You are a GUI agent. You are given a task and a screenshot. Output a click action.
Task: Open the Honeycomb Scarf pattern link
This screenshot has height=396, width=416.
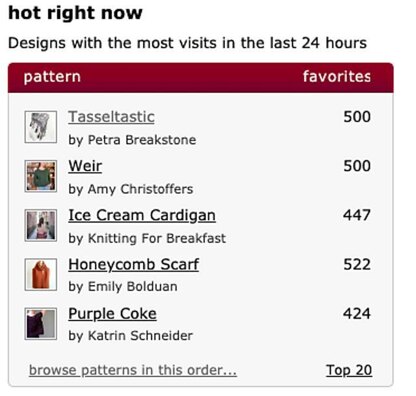click(134, 265)
